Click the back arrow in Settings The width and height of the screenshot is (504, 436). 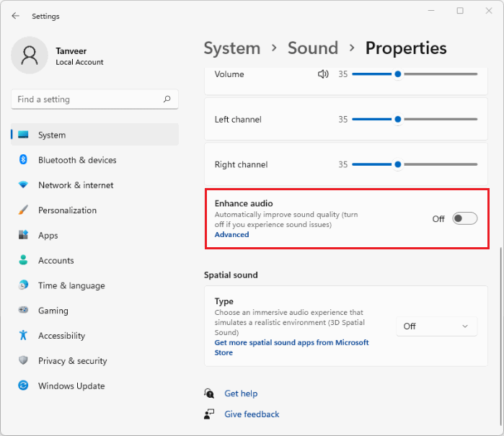click(15, 16)
